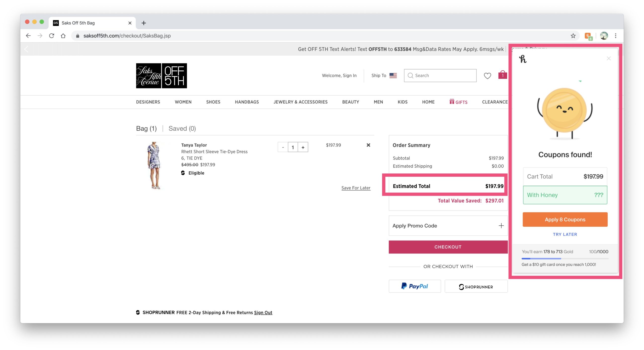Screen dimensions: 644x350
Task: Reload the Saks Off 5th page
Action: click(x=52, y=36)
